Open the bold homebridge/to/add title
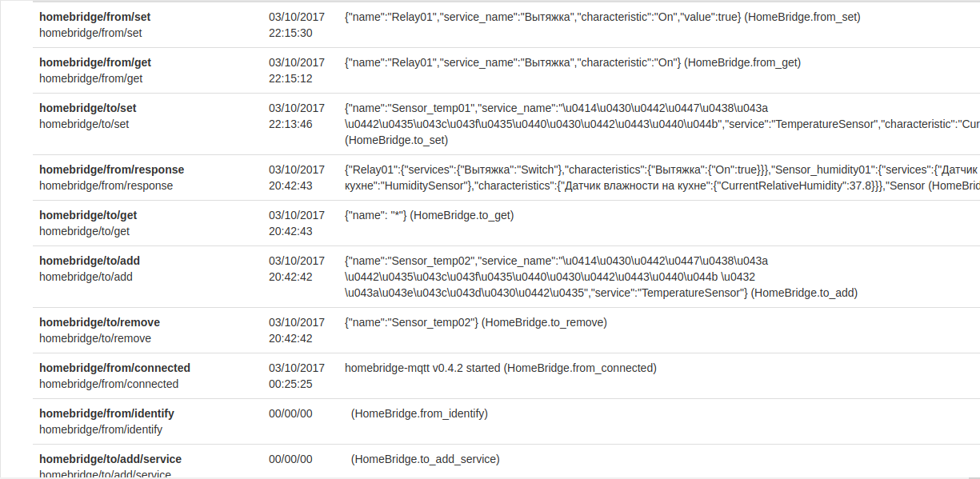Screen dimensions: 980x479 (89, 261)
